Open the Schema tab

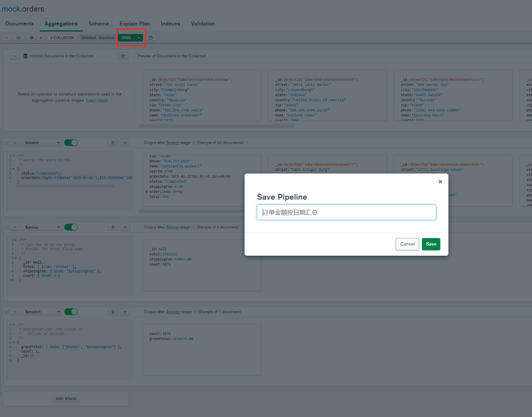click(99, 24)
